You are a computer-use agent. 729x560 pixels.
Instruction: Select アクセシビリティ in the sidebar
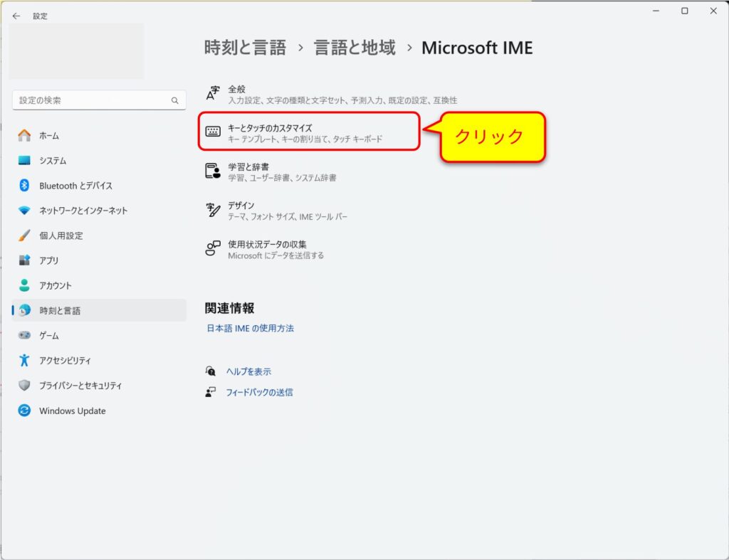(x=99, y=360)
